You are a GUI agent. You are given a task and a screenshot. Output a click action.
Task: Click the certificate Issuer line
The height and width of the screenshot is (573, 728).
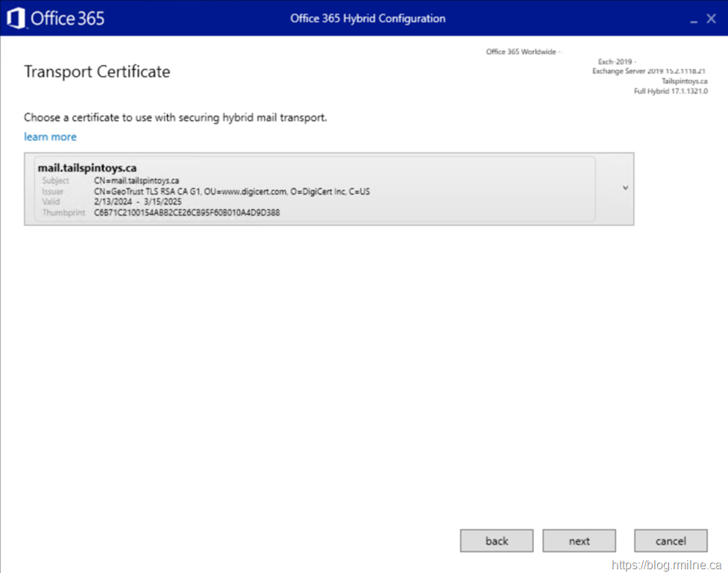click(231, 191)
